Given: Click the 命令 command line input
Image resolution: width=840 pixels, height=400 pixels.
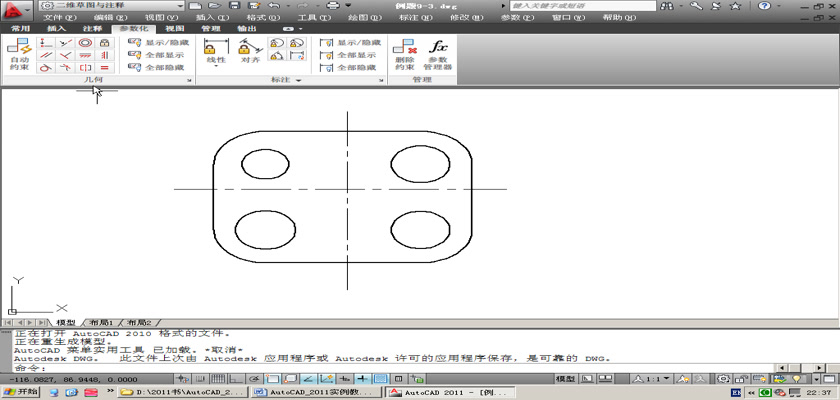Looking at the screenshot, I should pyautogui.click(x=394, y=368).
